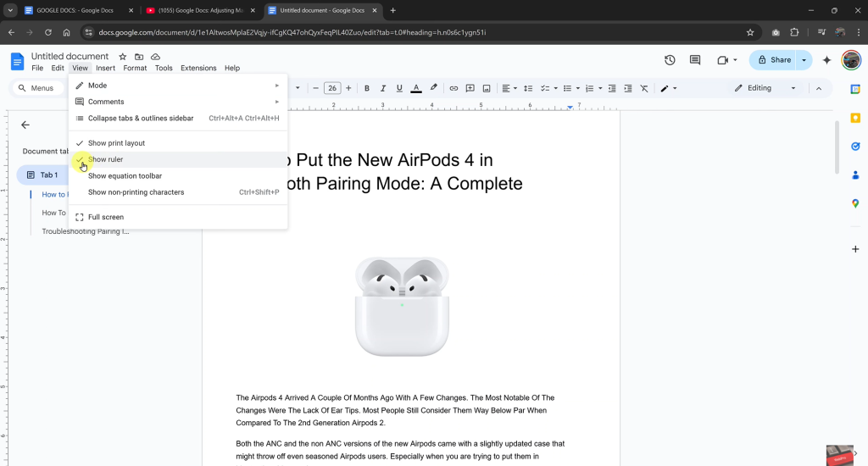Open the highlight color tool
868x466 pixels.
click(x=433, y=88)
